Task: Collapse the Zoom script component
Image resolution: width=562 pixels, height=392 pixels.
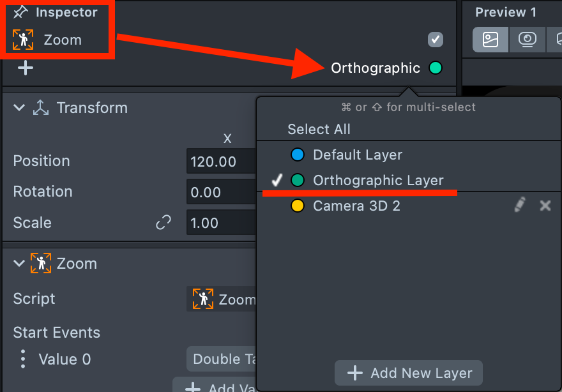Action: [19, 263]
